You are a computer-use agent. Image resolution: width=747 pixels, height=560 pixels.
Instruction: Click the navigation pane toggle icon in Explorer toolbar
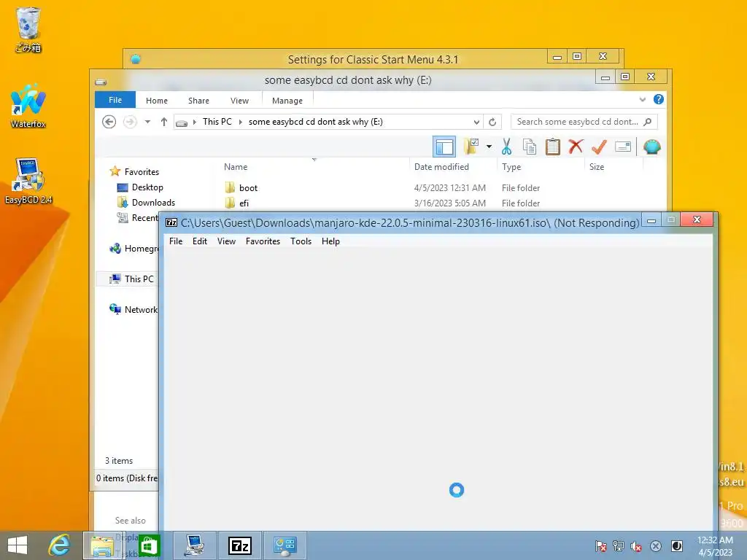pyautogui.click(x=444, y=147)
